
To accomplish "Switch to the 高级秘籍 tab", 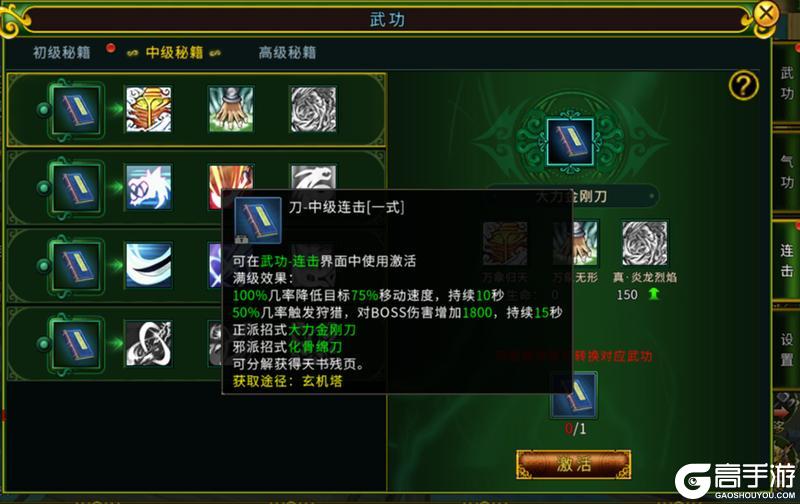I will 287,53.
